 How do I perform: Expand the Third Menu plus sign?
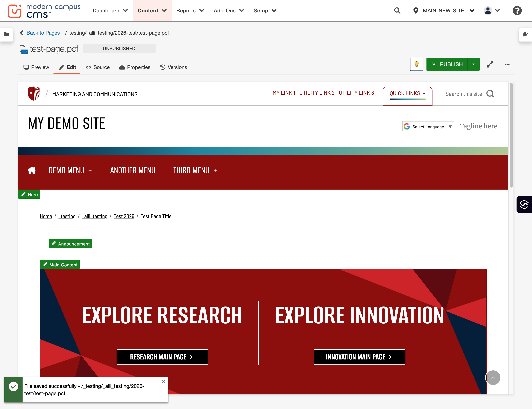click(215, 170)
